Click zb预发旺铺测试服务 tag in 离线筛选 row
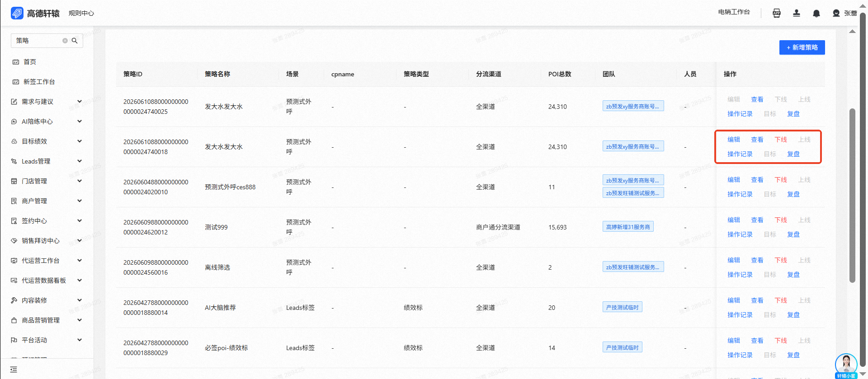This screenshot has height=379, width=868. 633,267
